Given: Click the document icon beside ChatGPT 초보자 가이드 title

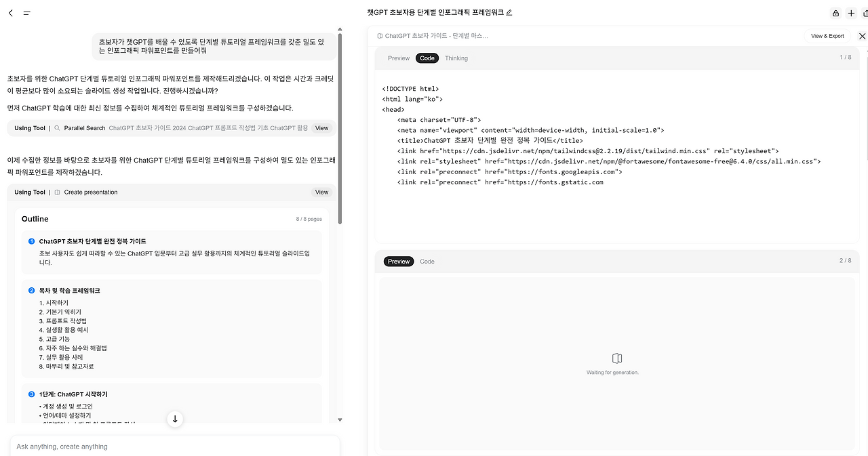Looking at the screenshot, I should point(381,36).
